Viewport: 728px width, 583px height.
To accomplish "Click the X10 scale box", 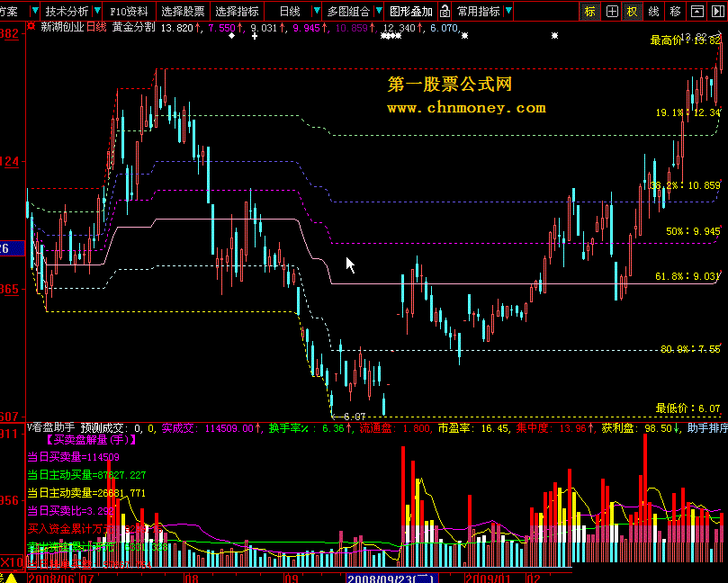I will pos(12,562).
